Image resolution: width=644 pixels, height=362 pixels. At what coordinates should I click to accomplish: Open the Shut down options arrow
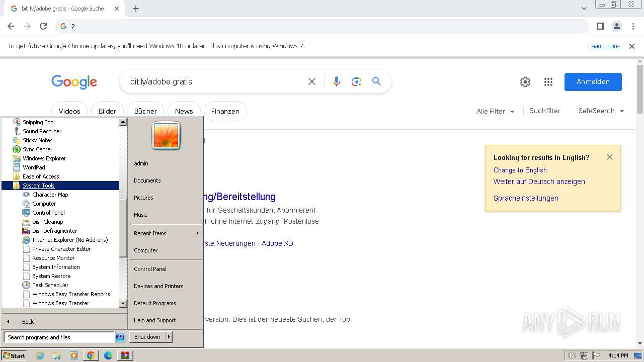pyautogui.click(x=169, y=337)
